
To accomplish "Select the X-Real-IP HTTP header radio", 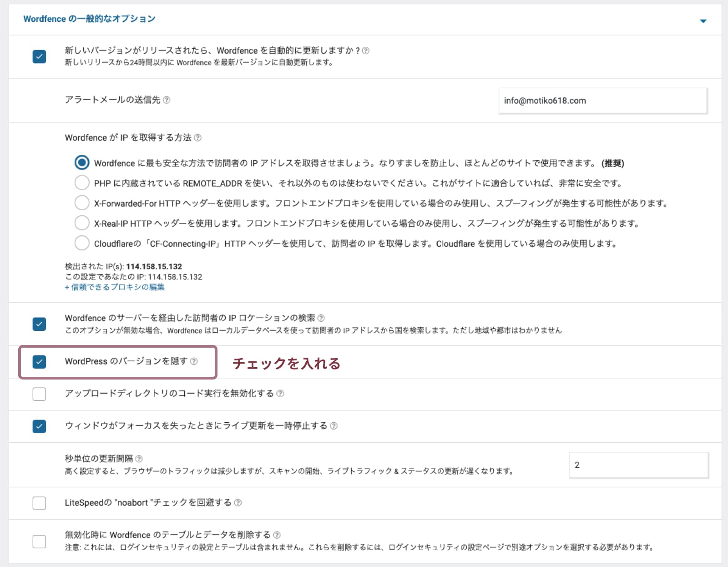I will click(x=82, y=223).
